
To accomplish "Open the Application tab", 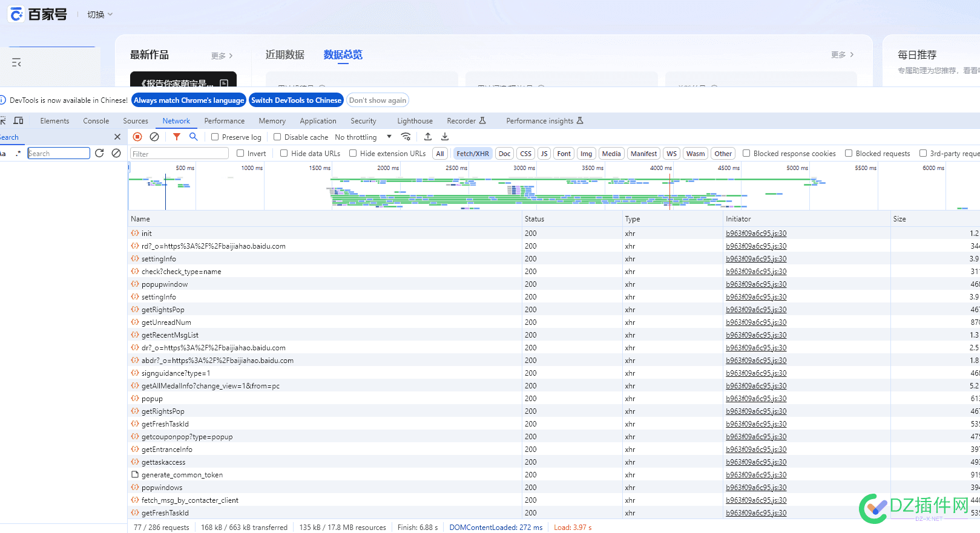I will point(318,120).
